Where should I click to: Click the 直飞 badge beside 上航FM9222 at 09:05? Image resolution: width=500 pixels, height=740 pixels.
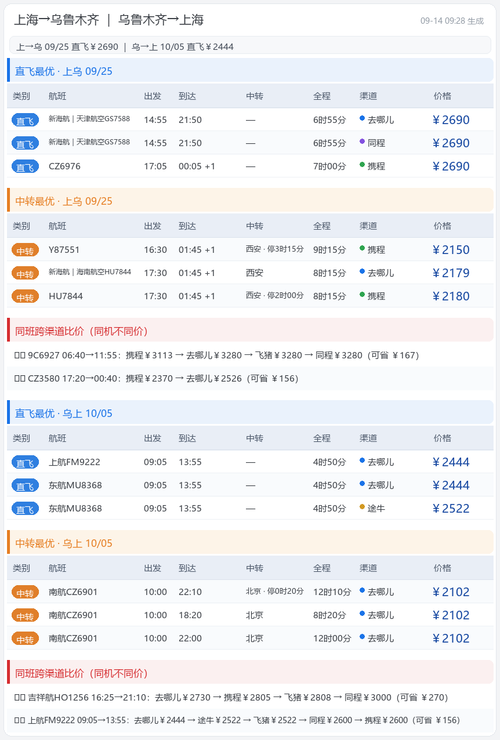click(x=25, y=462)
